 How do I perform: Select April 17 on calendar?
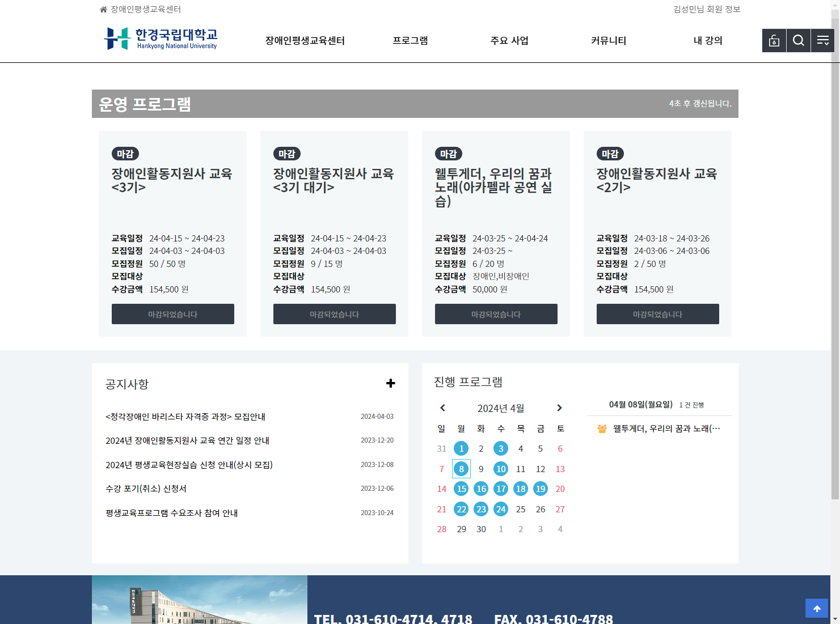(501, 489)
